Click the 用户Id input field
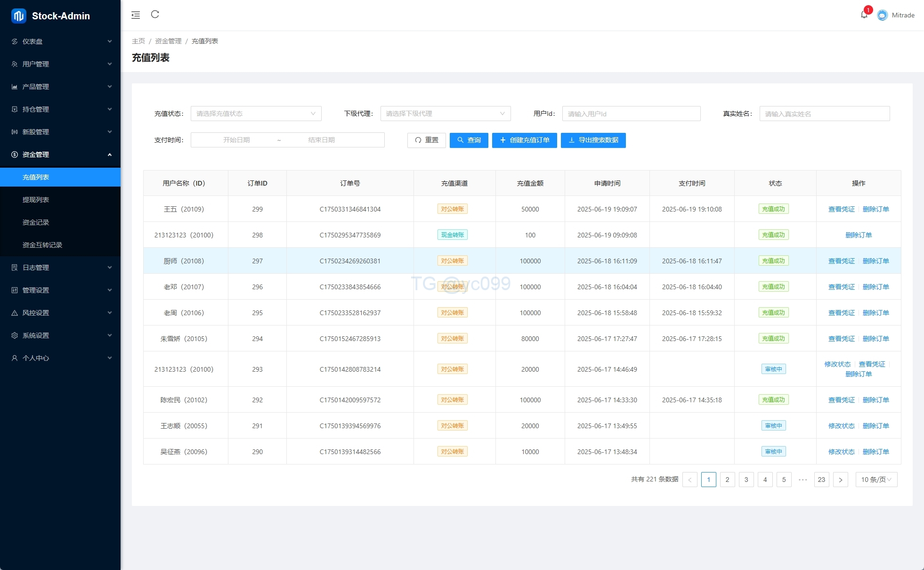This screenshot has width=924, height=570. 631,114
